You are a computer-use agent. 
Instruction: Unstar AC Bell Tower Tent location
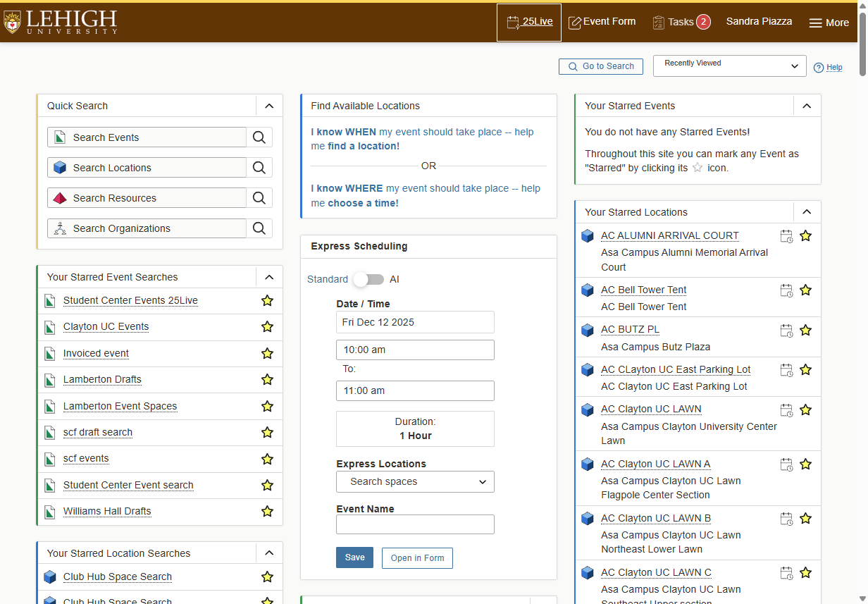click(805, 290)
